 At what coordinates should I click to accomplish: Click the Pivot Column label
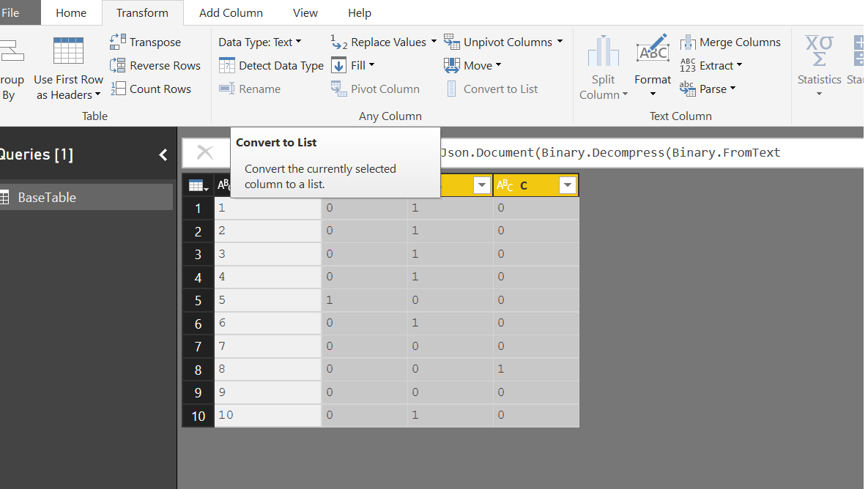pyautogui.click(x=385, y=89)
